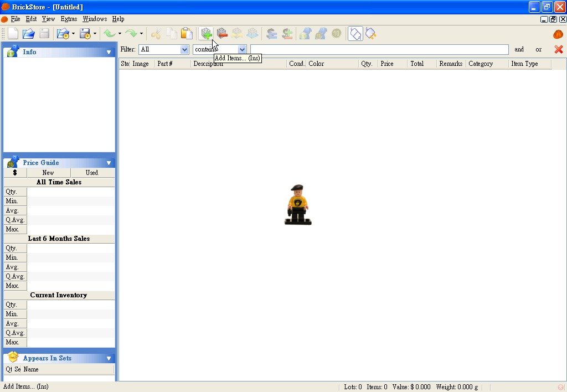The width and height of the screenshot is (567, 392).
Task: Click the Open file folder icon
Action: (29, 34)
